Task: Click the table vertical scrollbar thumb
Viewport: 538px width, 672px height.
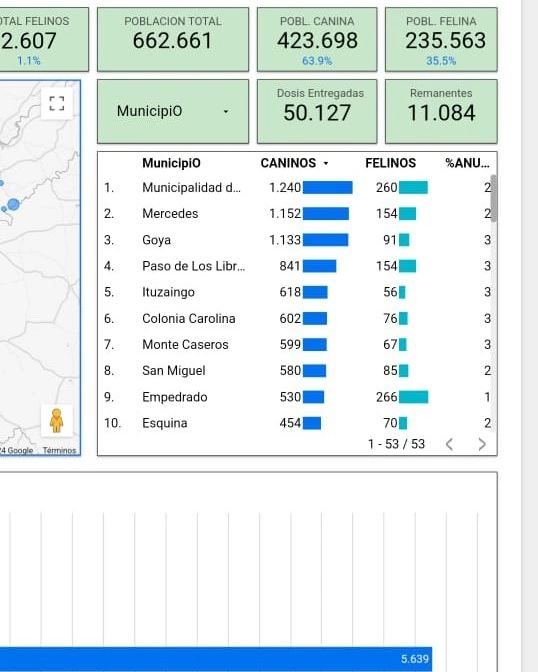Action: [x=493, y=198]
